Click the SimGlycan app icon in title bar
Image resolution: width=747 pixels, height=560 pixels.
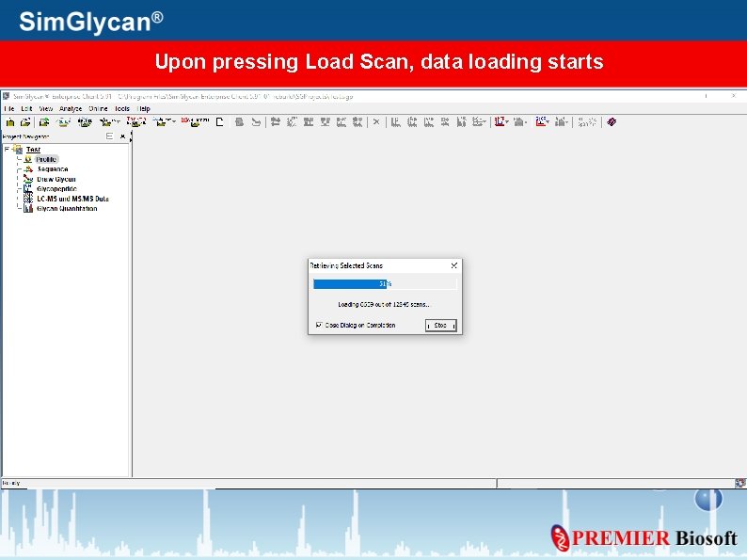[6, 96]
